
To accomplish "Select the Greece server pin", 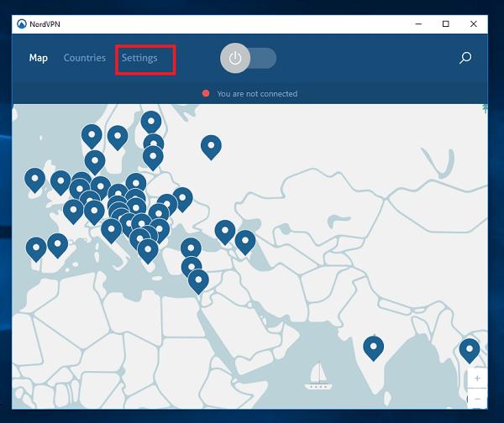I will coord(148,251).
